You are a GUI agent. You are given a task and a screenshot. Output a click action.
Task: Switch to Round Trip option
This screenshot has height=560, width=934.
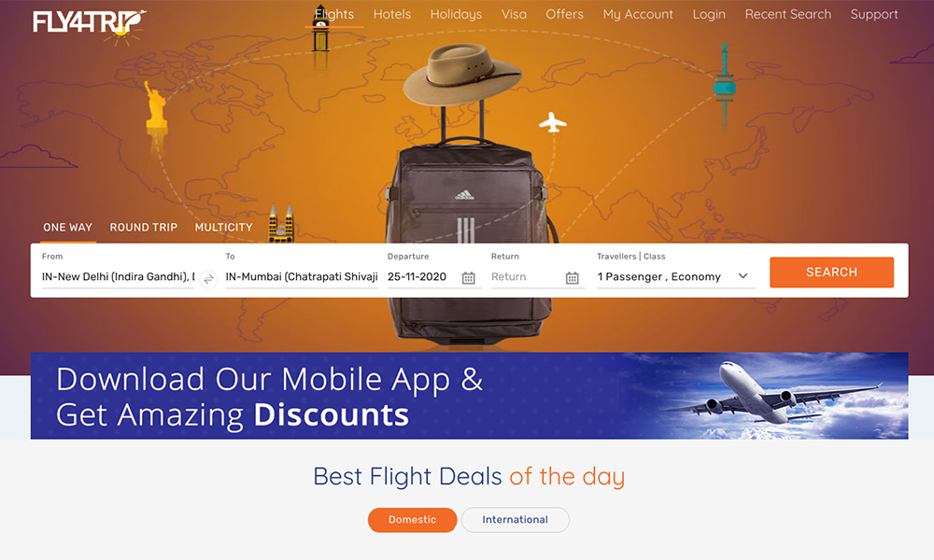(x=144, y=228)
